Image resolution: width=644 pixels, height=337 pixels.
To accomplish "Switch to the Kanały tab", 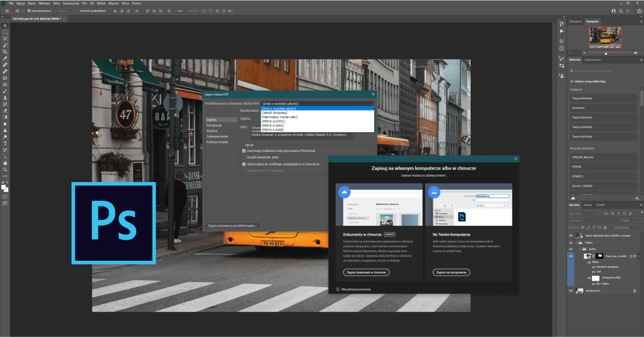I will pyautogui.click(x=587, y=205).
